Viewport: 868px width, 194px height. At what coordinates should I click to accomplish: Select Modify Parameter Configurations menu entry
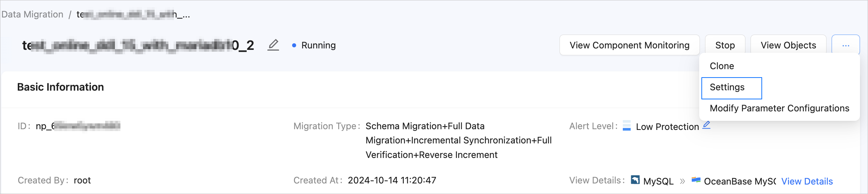coord(779,108)
